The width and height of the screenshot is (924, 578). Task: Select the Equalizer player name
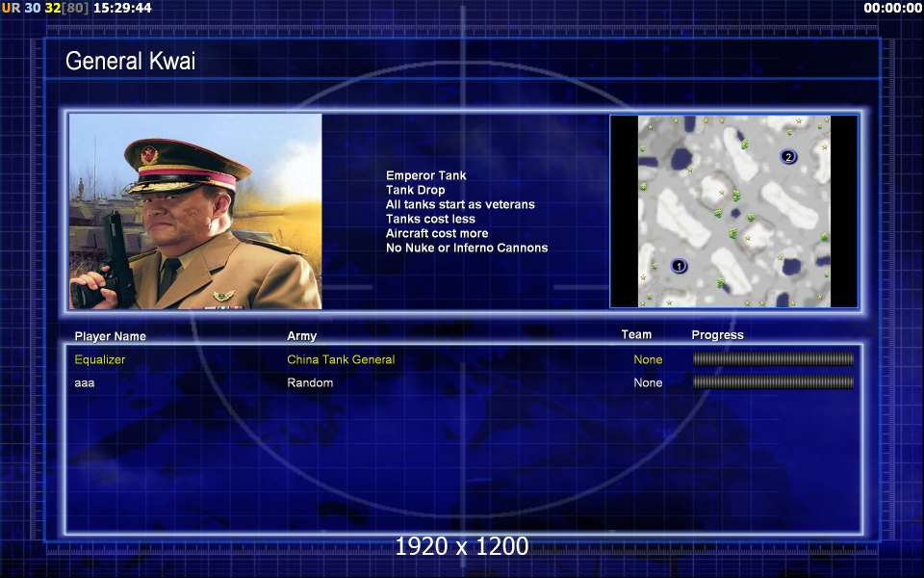coord(99,359)
